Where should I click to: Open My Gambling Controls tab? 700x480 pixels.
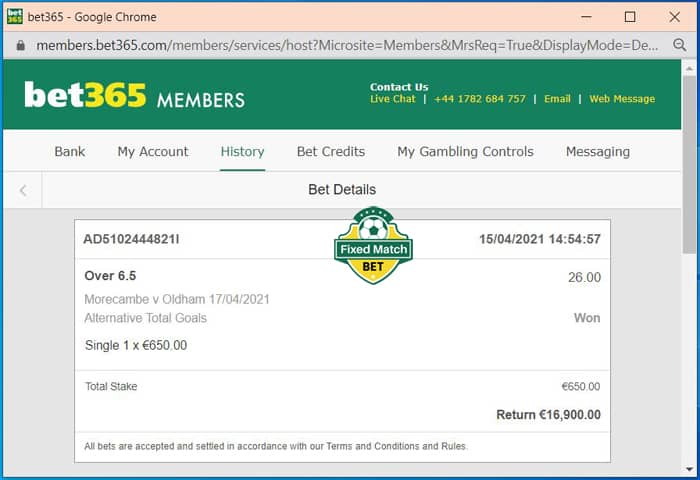point(465,152)
